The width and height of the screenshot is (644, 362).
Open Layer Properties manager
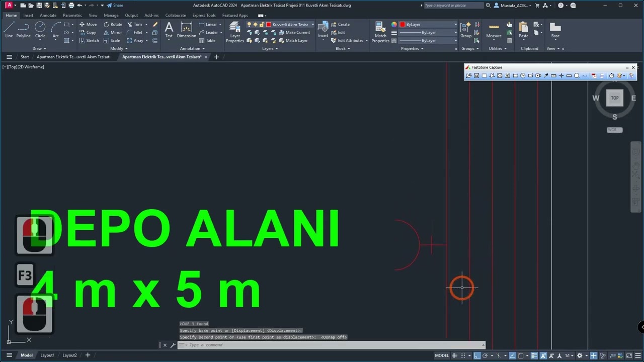(x=235, y=32)
